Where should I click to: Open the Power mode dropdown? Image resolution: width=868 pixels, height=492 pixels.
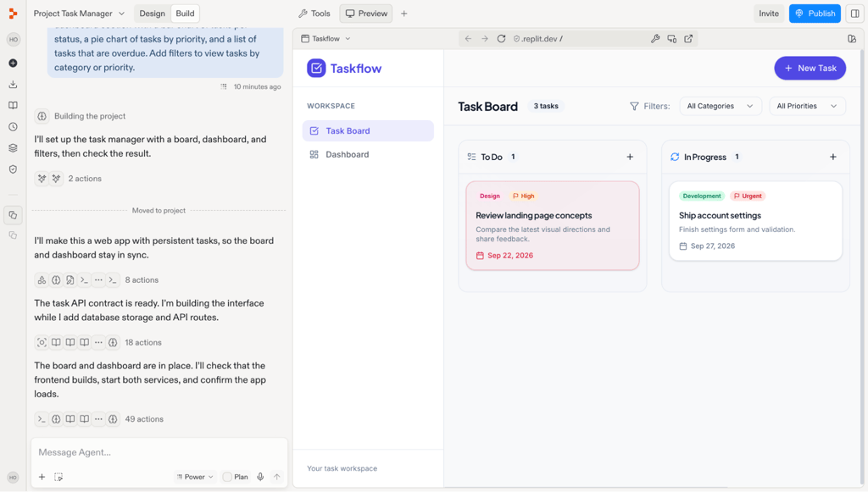[195, 477]
